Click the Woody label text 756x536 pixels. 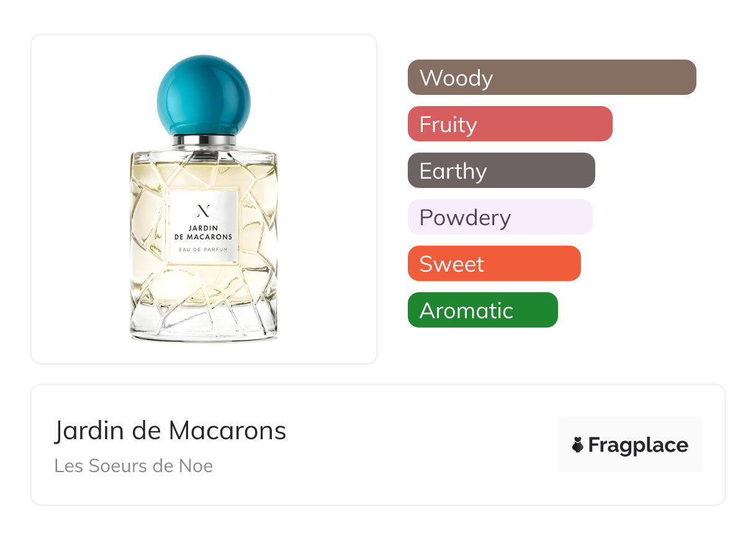[456, 78]
